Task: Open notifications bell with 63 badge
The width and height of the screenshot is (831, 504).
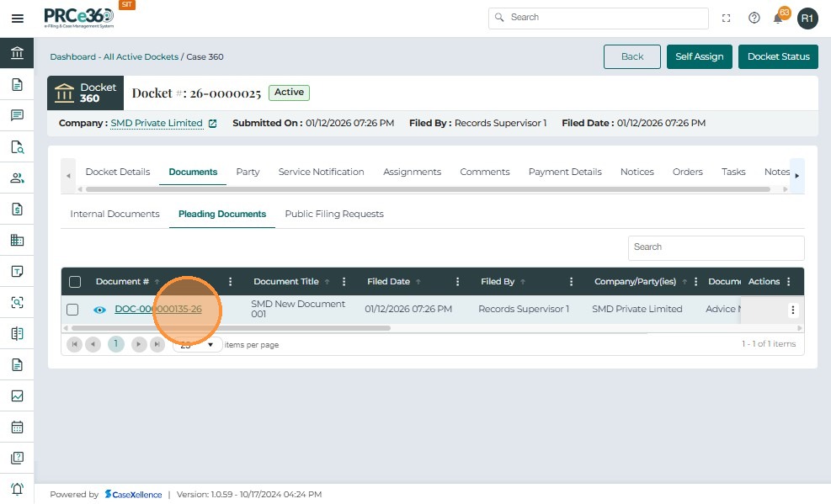Action: click(x=780, y=17)
